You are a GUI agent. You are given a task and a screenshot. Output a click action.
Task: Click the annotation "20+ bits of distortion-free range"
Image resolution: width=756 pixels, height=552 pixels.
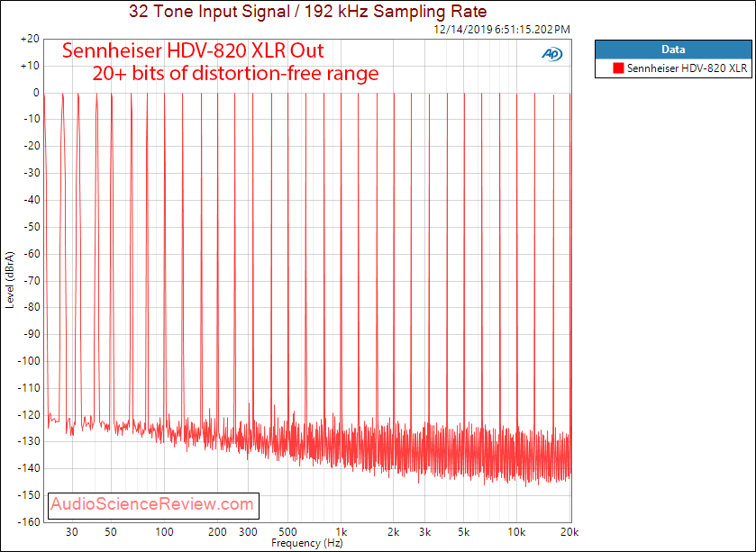[x=236, y=73]
